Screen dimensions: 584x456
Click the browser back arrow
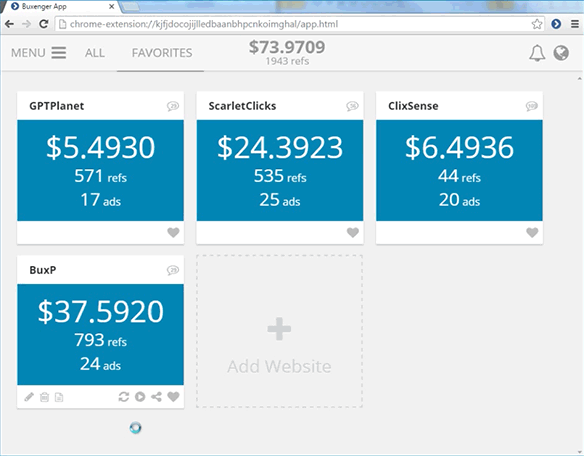(9, 24)
